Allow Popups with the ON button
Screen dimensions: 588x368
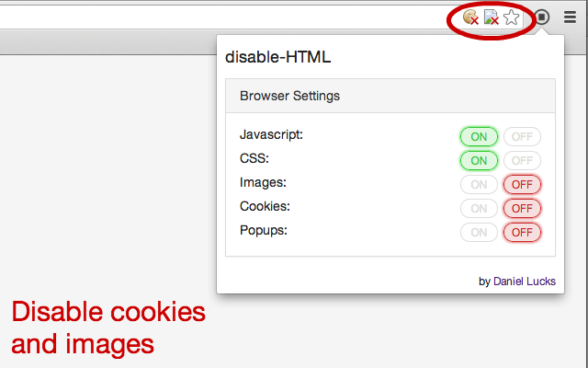point(479,233)
